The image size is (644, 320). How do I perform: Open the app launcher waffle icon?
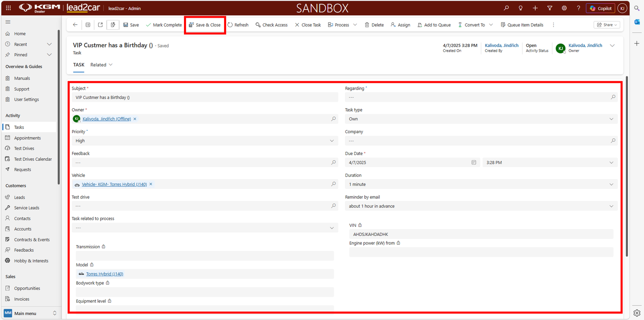click(x=8, y=8)
